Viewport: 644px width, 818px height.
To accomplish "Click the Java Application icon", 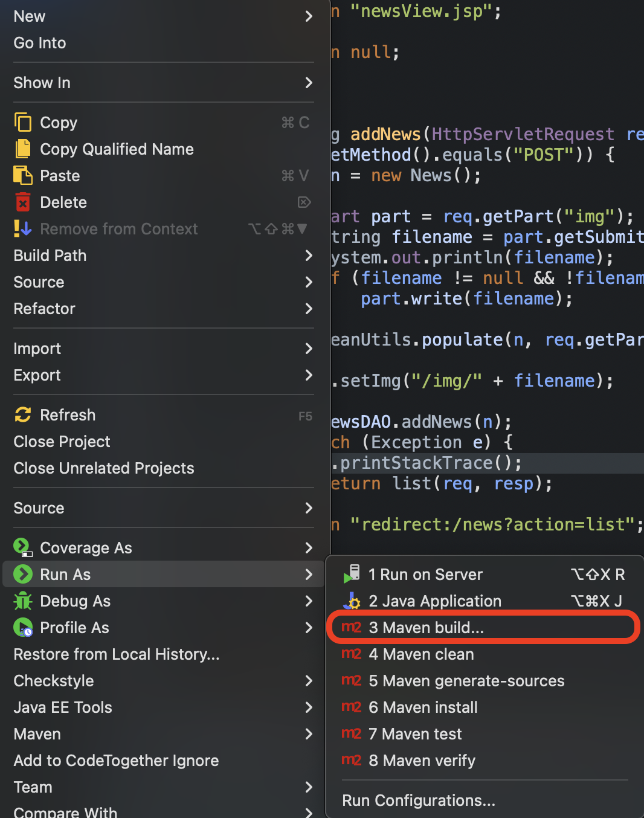I will pos(352,601).
